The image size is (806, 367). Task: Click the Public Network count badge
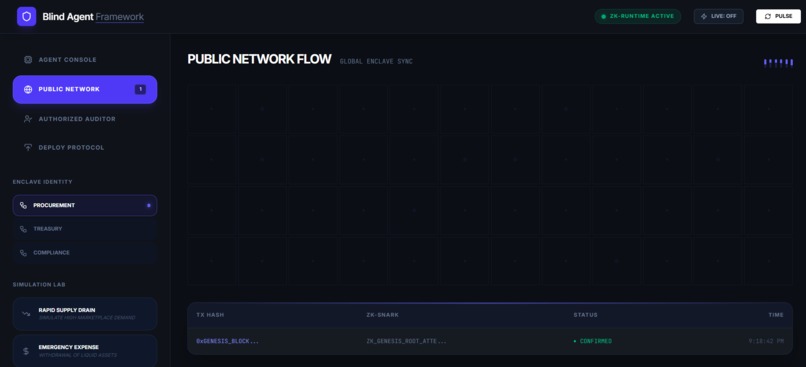(x=140, y=89)
